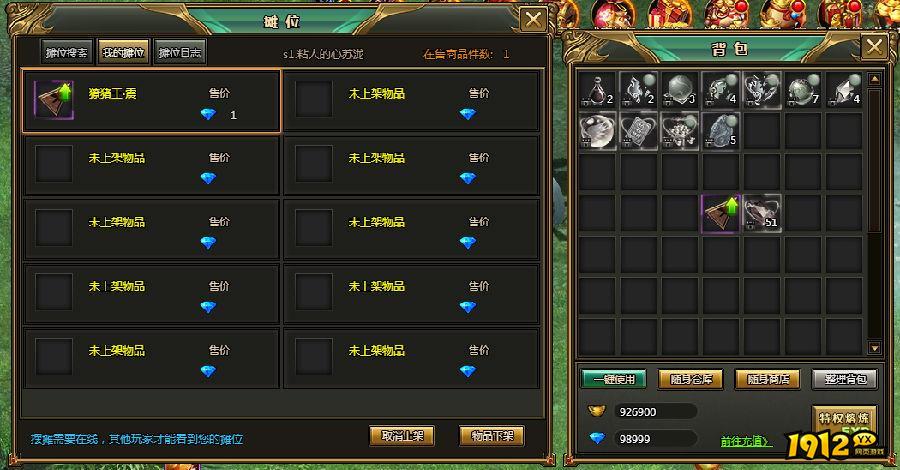Click the blue diamond icon beside 98999
Image resolution: width=900 pixels, height=470 pixels.
[597, 438]
